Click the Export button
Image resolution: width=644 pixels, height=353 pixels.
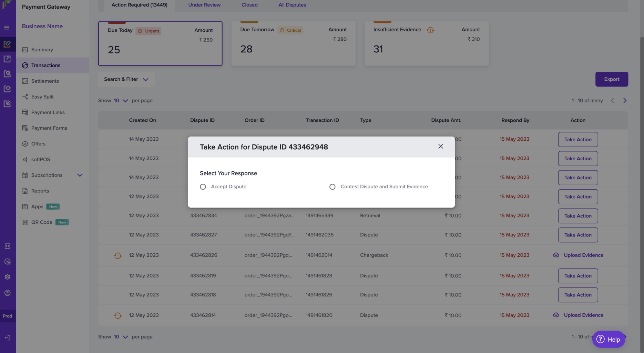pyautogui.click(x=612, y=79)
